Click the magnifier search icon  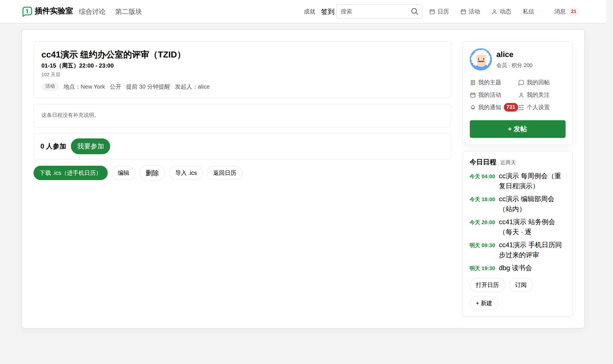click(415, 11)
